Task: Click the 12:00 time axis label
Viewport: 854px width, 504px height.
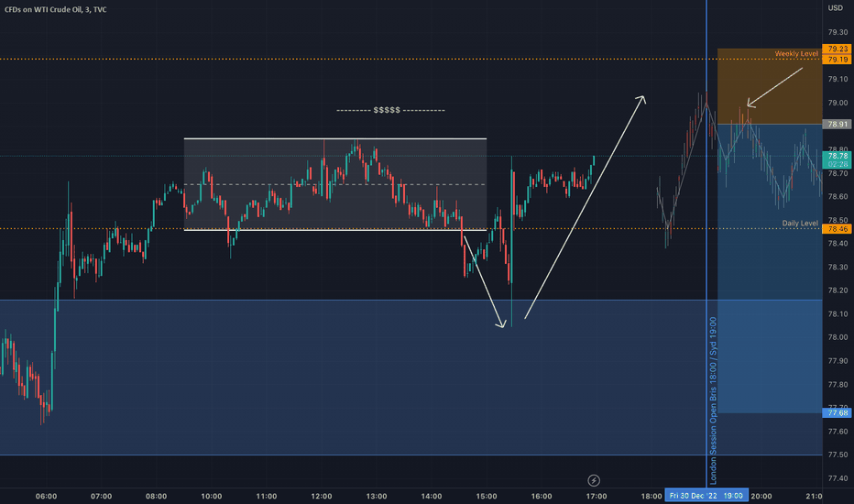Action: 322,496
